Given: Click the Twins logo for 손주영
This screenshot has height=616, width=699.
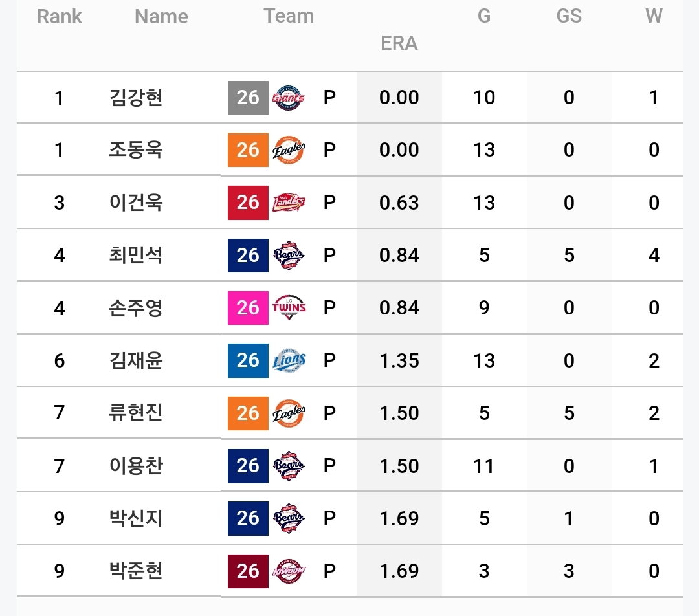Looking at the screenshot, I should (x=289, y=307).
